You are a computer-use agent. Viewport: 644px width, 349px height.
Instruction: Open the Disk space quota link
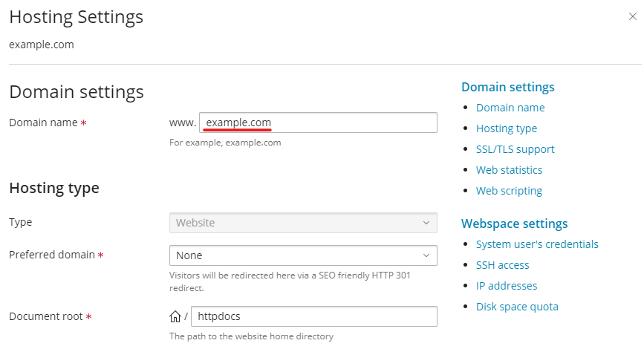pyautogui.click(x=517, y=307)
